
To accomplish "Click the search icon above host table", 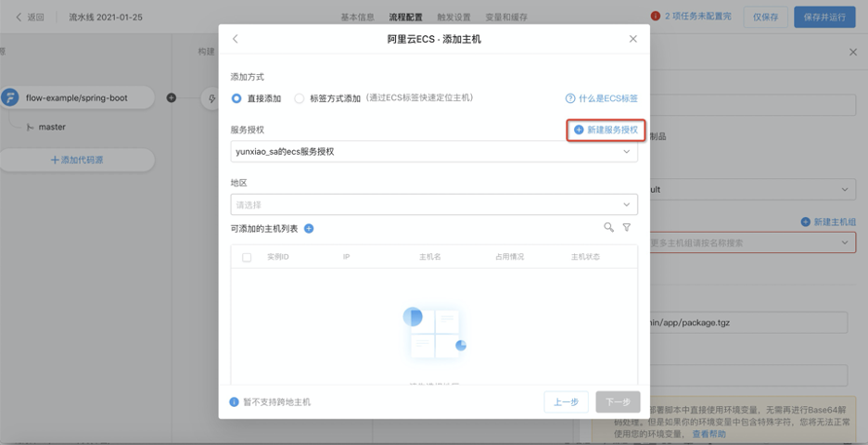I will click(608, 227).
